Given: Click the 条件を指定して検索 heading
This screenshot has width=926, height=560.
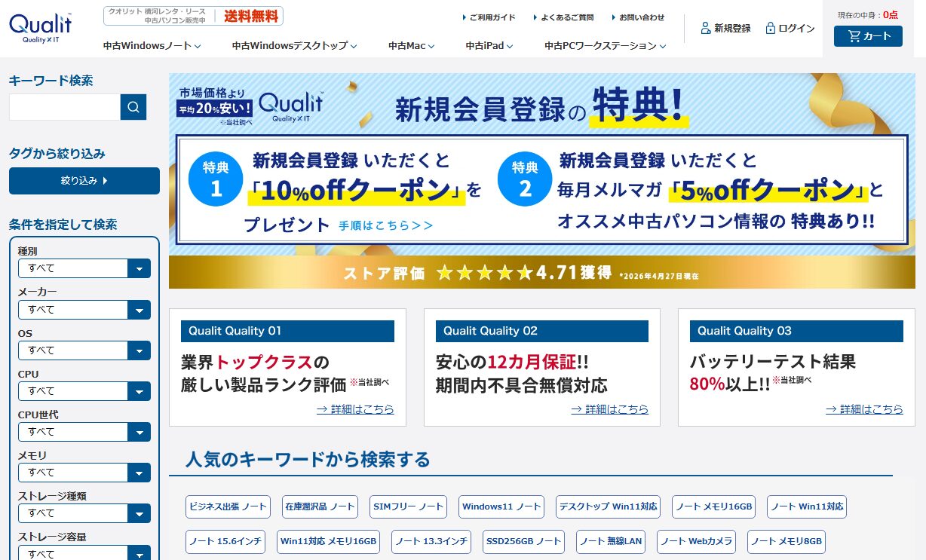Looking at the screenshot, I should (x=63, y=224).
